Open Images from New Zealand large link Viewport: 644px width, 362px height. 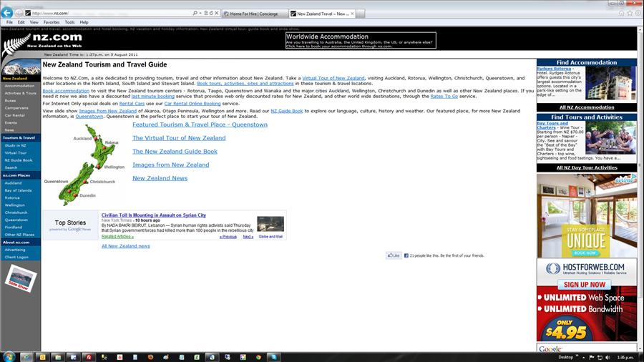click(170, 165)
